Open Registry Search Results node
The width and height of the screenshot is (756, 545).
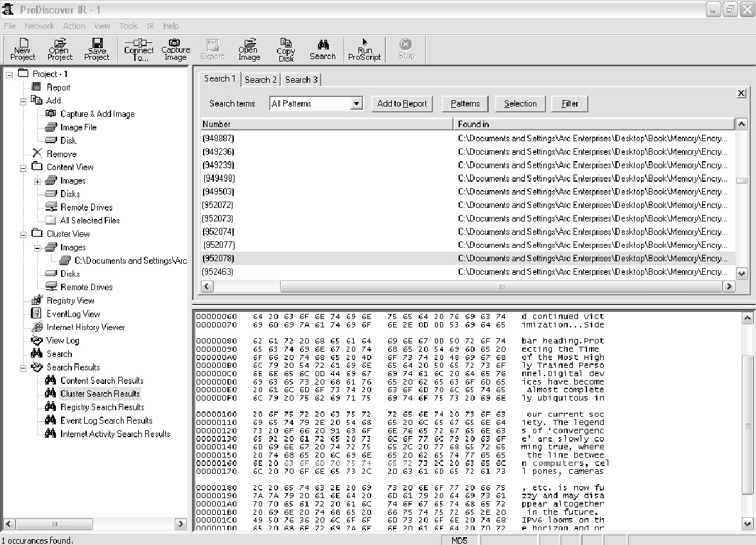pos(101,407)
